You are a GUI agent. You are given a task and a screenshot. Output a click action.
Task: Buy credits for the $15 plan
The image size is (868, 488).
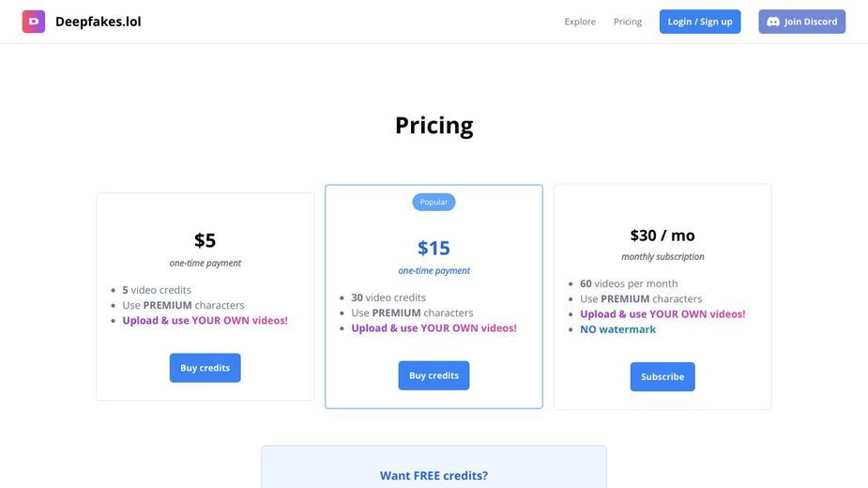pos(434,375)
